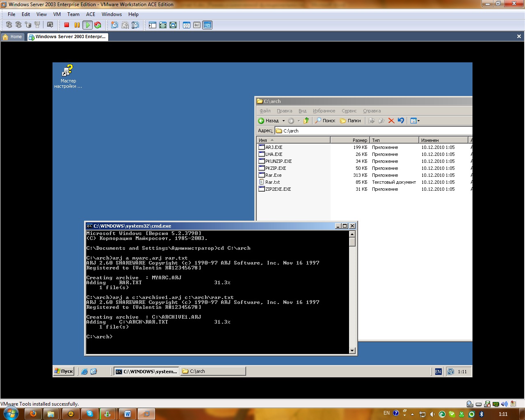
Task: Click the Reset VM circular arrow icon
Action: [98, 25]
